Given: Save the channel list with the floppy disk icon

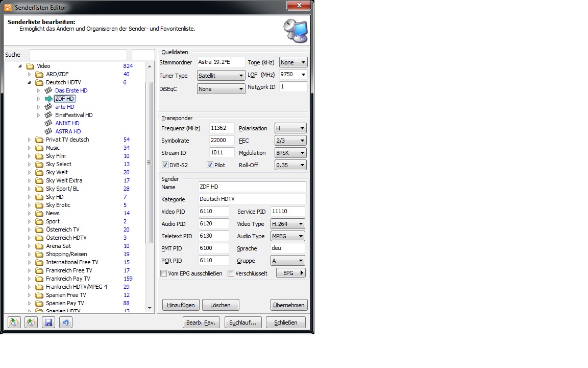Looking at the screenshot, I should (x=48, y=323).
